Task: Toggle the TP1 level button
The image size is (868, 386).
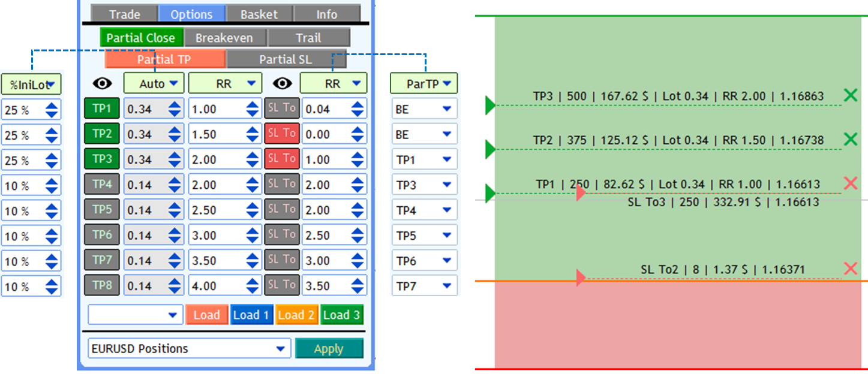Action: pyautogui.click(x=102, y=108)
